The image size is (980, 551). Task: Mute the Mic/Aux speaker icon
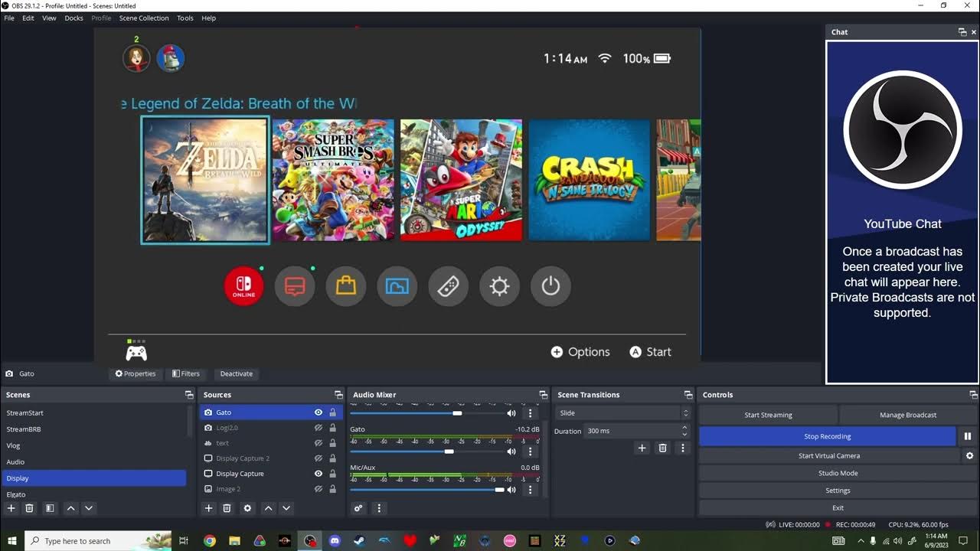pos(511,490)
